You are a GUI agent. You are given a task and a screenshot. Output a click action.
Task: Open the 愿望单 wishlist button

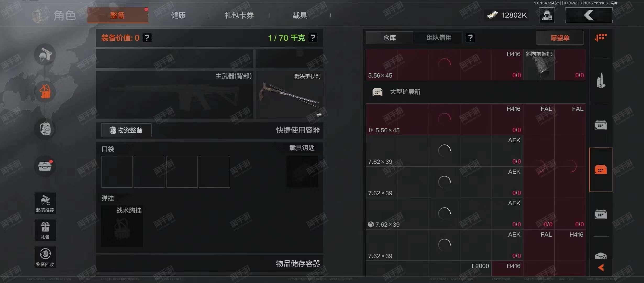click(x=560, y=38)
